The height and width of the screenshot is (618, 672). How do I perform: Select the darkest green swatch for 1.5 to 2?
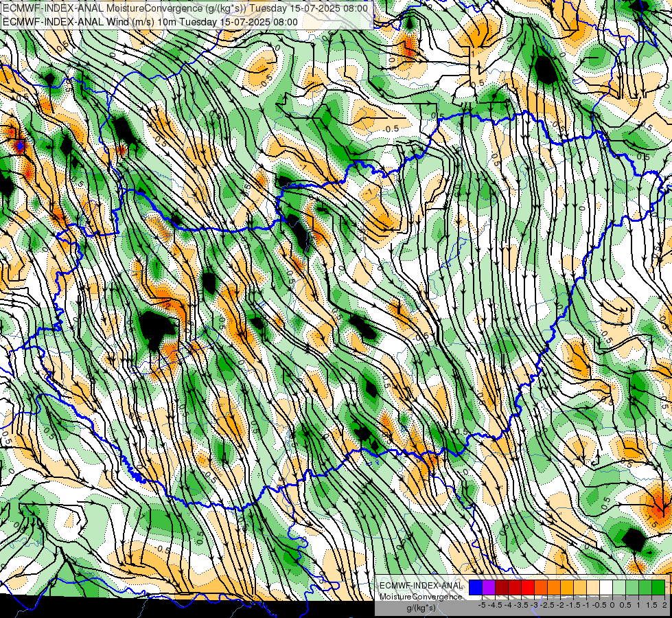[x=658, y=588]
